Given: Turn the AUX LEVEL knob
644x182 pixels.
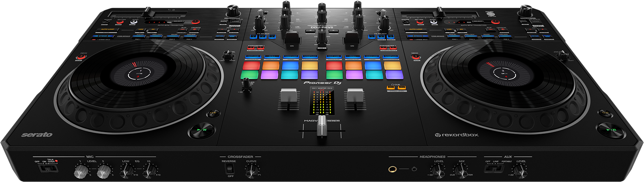Looking at the screenshot, I should click(x=521, y=171).
